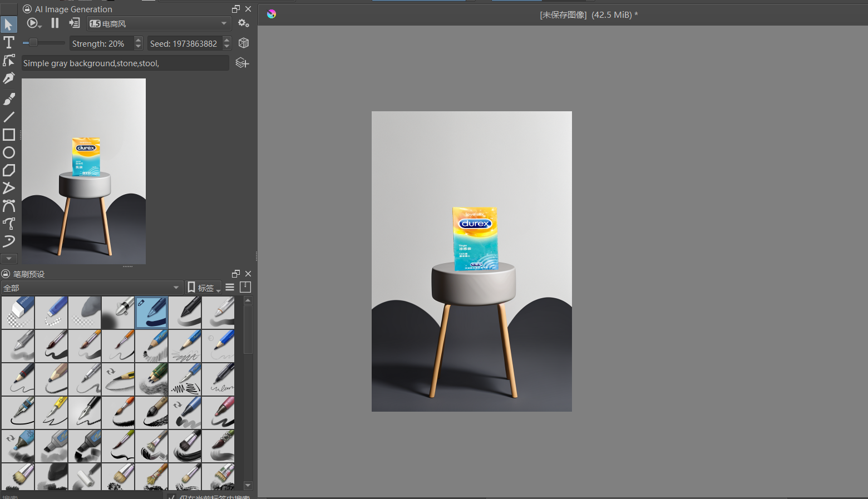Toggle 仅在当前标签中搜索 checkbox
The height and width of the screenshot is (499, 868).
pos(171,497)
